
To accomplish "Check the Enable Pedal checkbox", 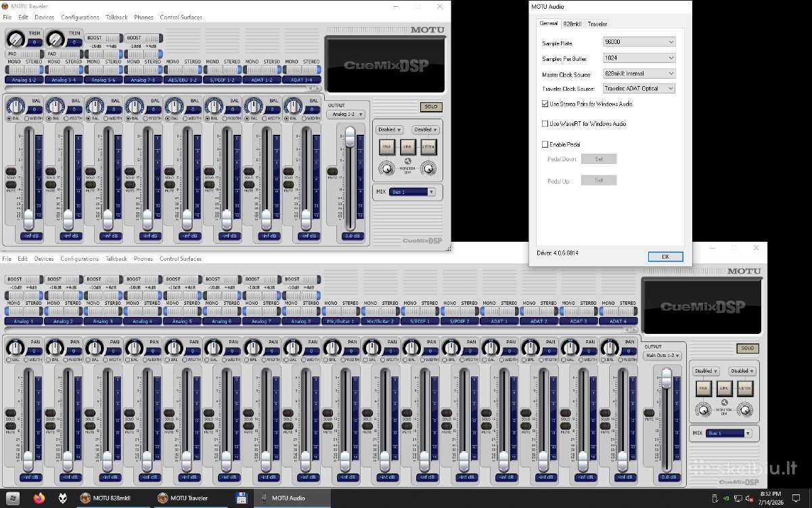I will pos(545,144).
